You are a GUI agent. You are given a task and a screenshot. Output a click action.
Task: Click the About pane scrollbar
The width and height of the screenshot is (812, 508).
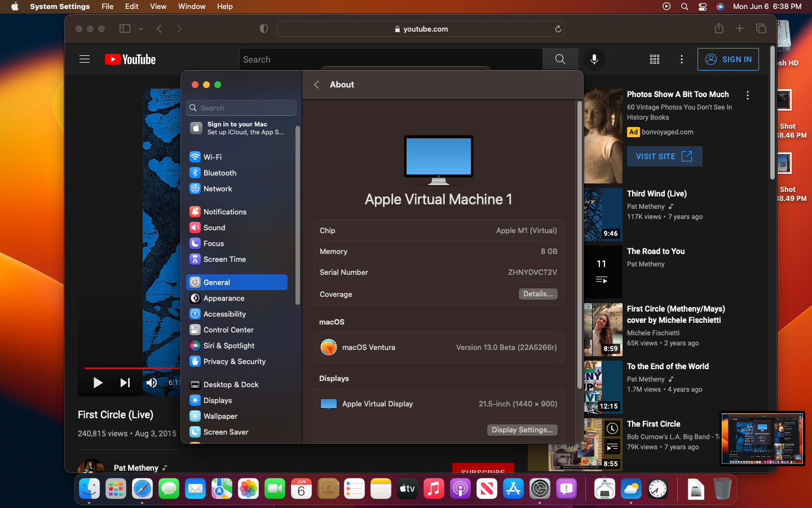tap(579, 246)
